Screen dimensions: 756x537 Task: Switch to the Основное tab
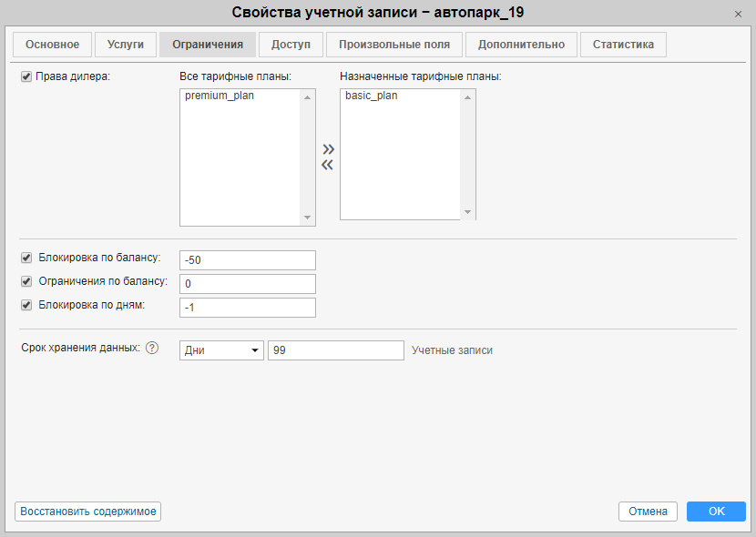click(x=52, y=45)
